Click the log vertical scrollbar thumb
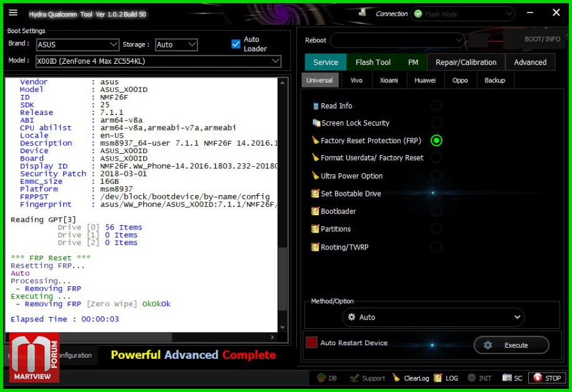The width and height of the screenshot is (572, 392). click(283, 279)
